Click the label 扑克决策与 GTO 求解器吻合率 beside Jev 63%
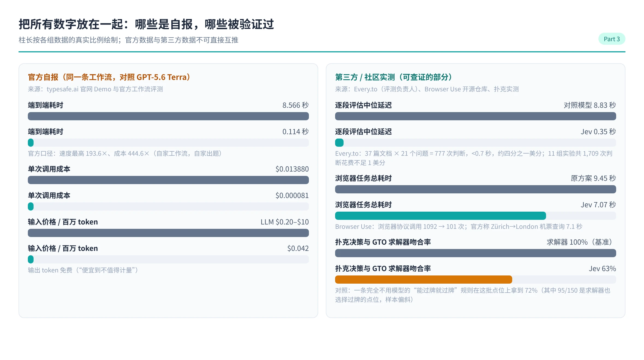 pos(383,269)
